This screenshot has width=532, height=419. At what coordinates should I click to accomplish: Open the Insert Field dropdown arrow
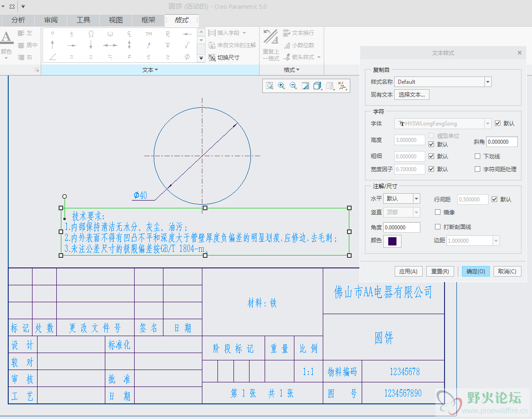(x=244, y=33)
